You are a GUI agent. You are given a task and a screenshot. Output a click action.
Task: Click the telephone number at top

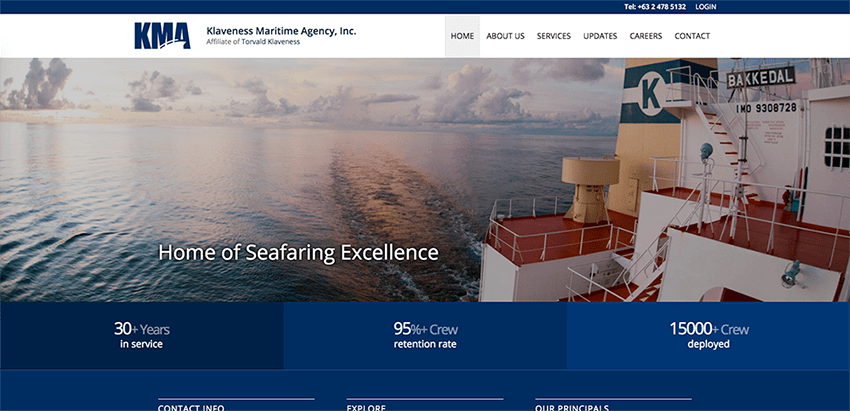[x=655, y=7]
